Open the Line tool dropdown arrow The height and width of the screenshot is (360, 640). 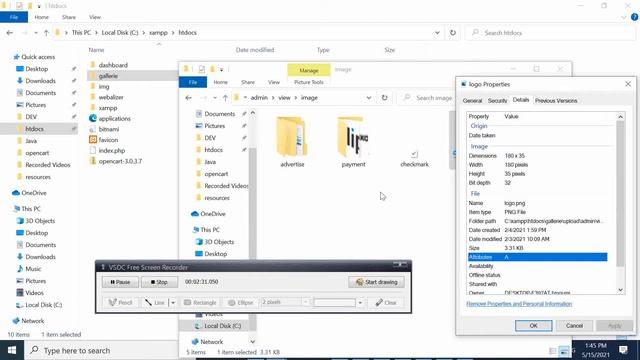173,302
